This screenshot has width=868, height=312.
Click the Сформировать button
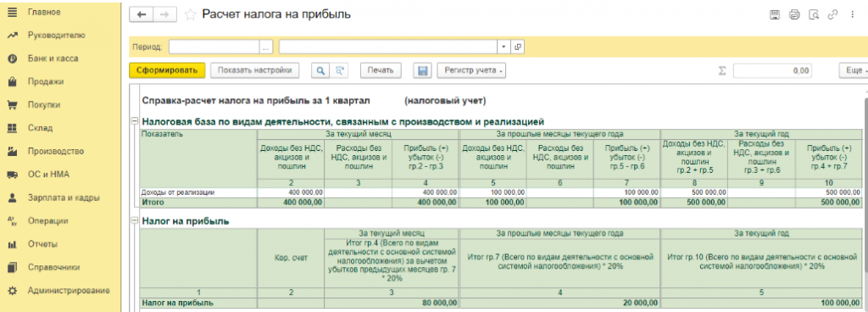click(x=167, y=70)
